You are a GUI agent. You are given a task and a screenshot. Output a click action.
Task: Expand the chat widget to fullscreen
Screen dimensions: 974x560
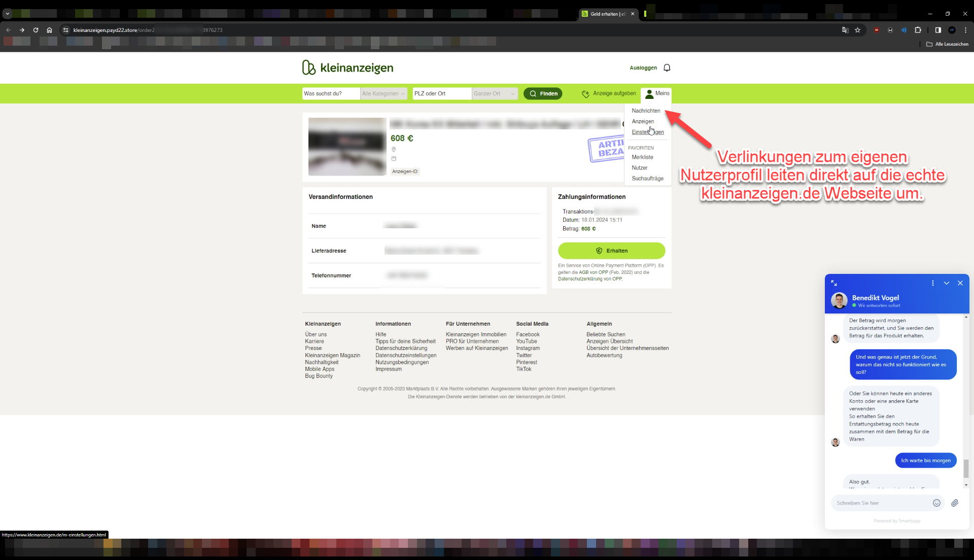click(834, 283)
